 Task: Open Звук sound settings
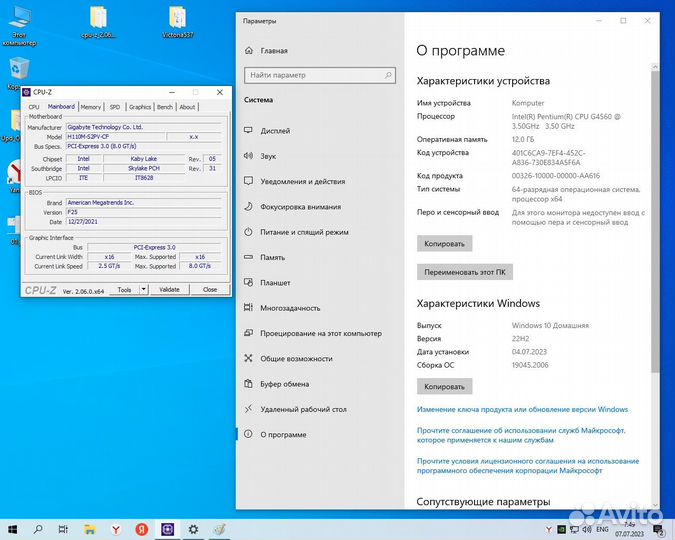coord(260,156)
